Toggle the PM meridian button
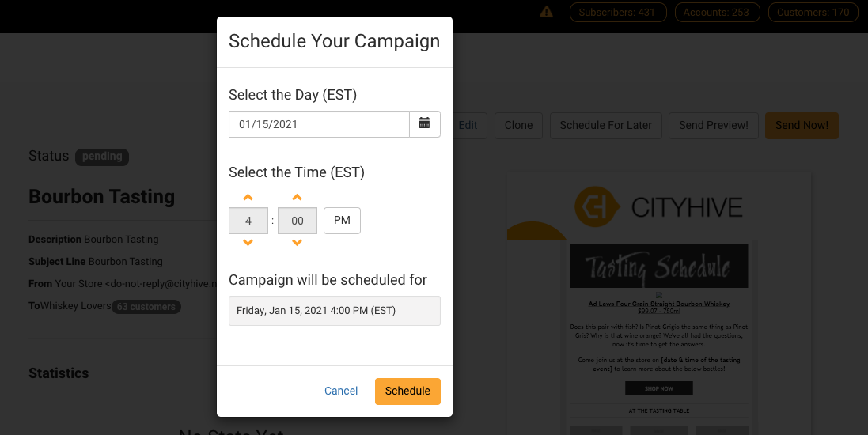Viewport: 868px width, 435px height. tap(342, 221)
